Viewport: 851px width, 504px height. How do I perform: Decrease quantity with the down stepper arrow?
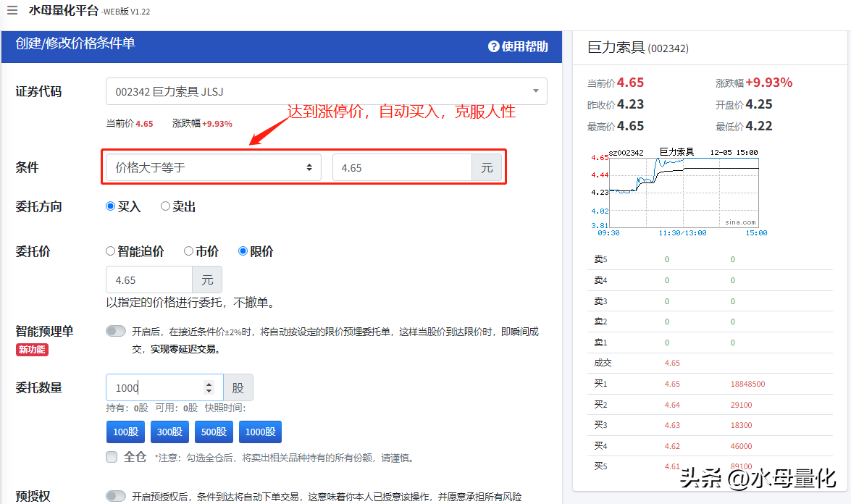(209, 390)
